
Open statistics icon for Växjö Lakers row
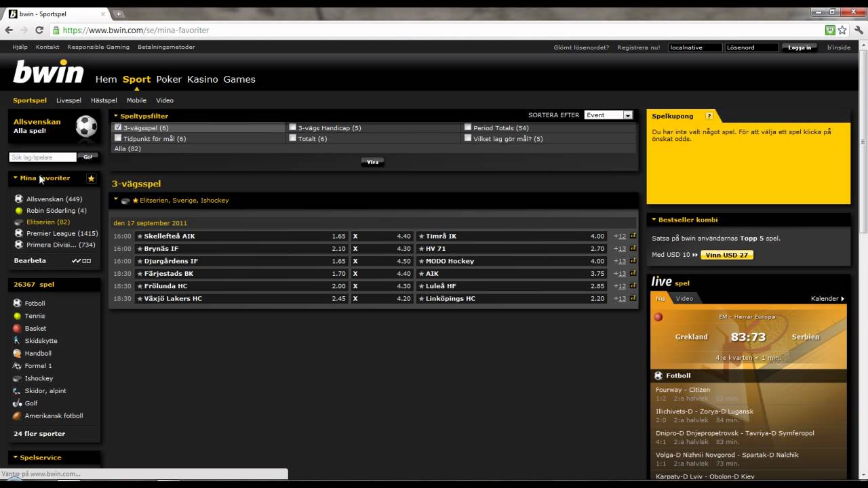tap(633, 298)
